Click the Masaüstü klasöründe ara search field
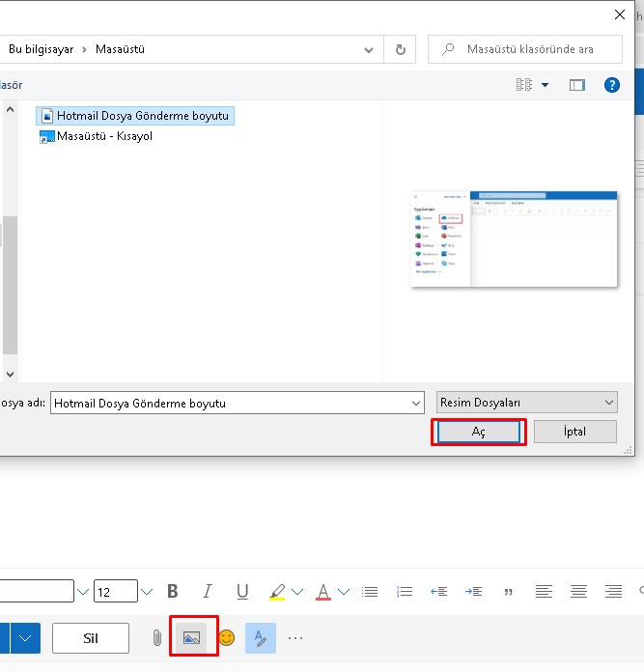The image size is (644, 672). click(x=525, y=49)
